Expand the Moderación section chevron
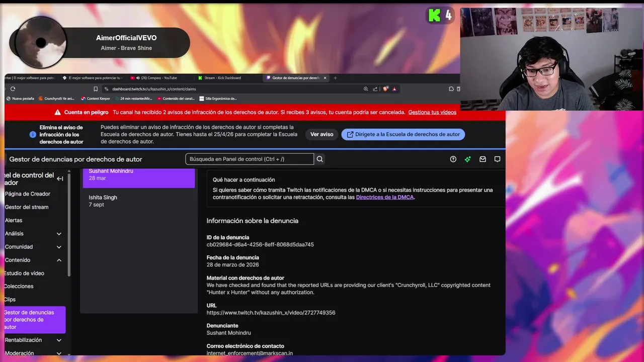 click(59, 353)
